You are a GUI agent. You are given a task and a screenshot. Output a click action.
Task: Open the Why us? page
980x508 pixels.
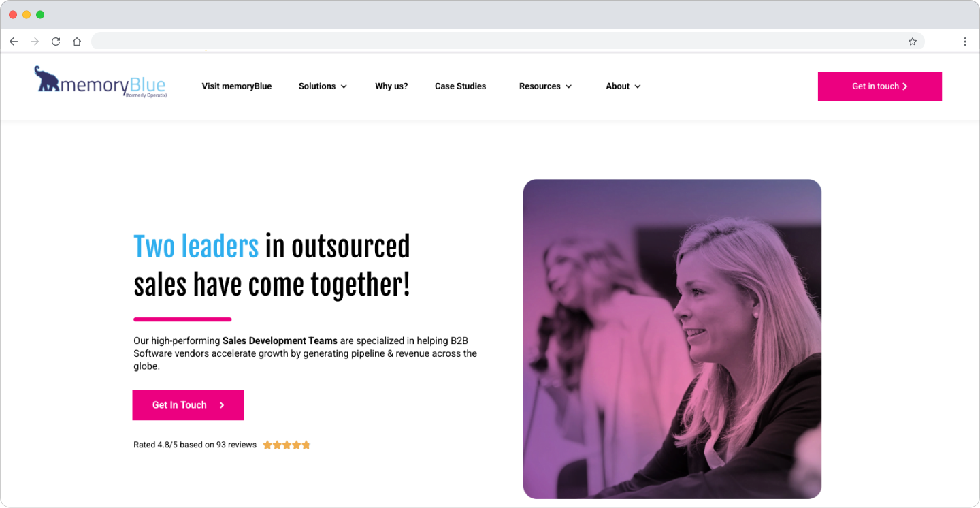391,86
